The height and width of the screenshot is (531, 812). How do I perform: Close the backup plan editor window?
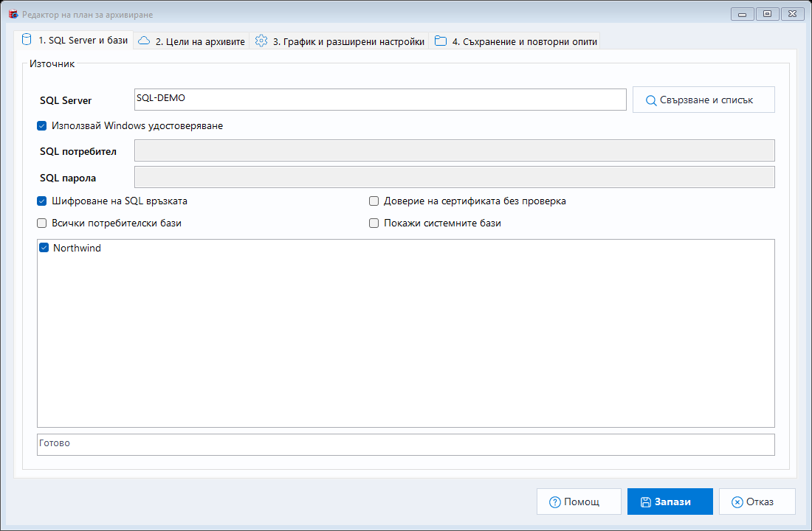tap(792, 14)
